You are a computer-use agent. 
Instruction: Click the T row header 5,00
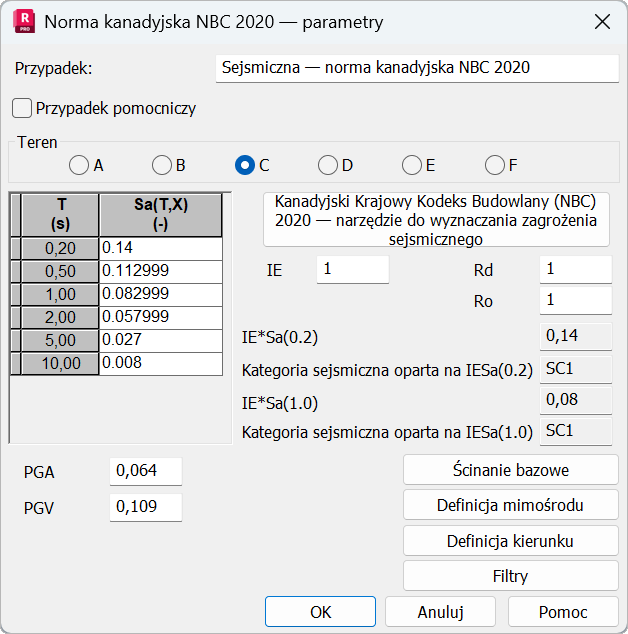click(x=60, y=340)
